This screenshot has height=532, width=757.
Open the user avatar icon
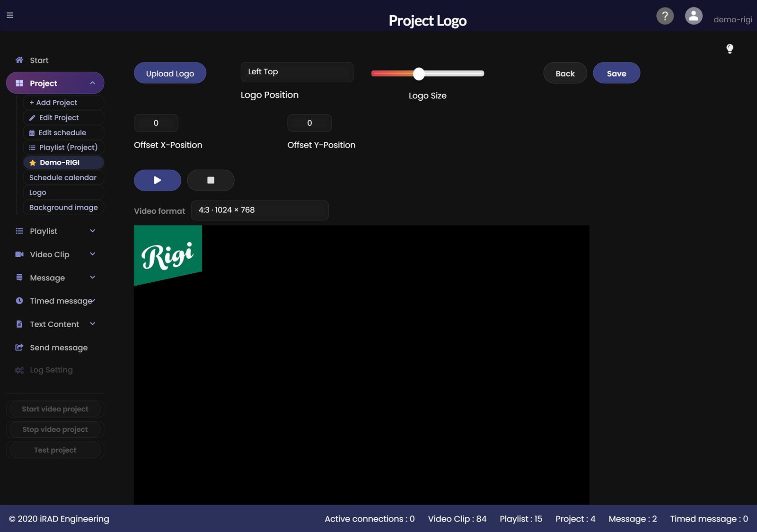pyautogui.click(x=694, y=16)
